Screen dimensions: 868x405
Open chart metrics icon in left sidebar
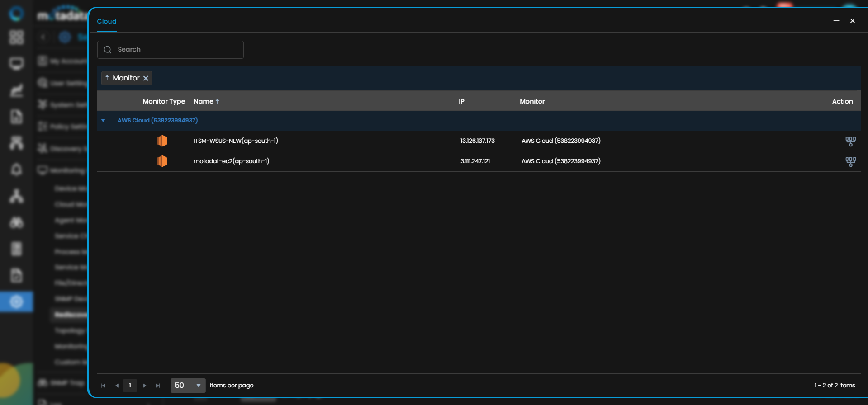(17, 90)
